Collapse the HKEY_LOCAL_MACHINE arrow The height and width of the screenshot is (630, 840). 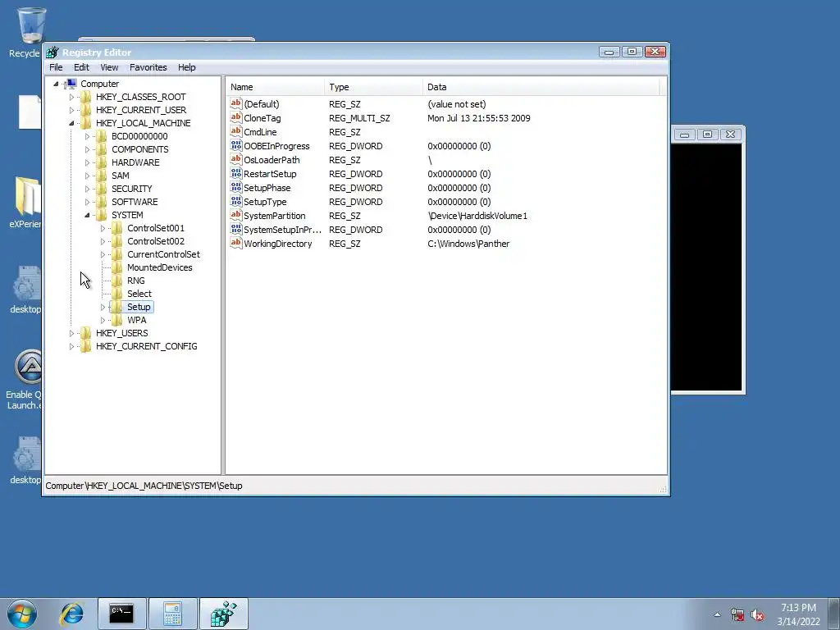pyautogui.click(x=72, y=123)
